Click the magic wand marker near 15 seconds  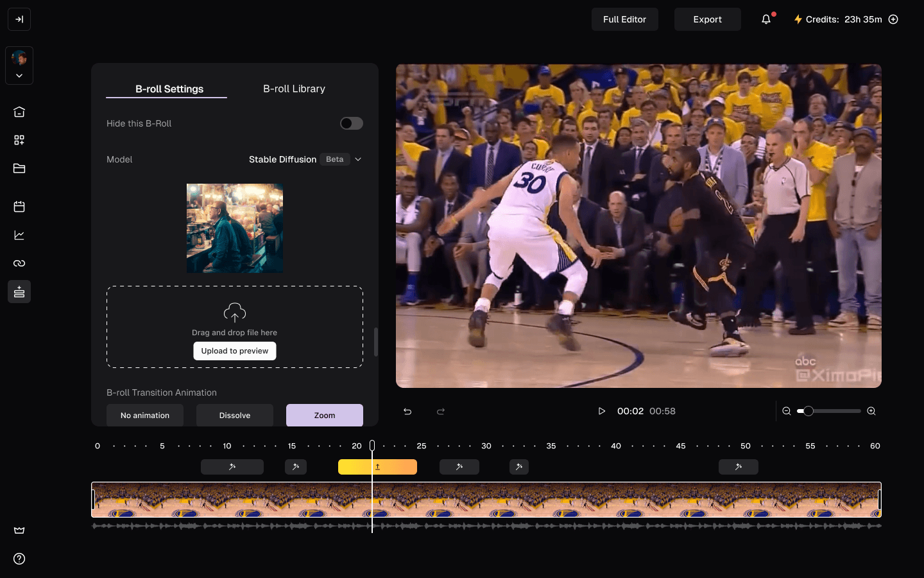click(296, 467)
